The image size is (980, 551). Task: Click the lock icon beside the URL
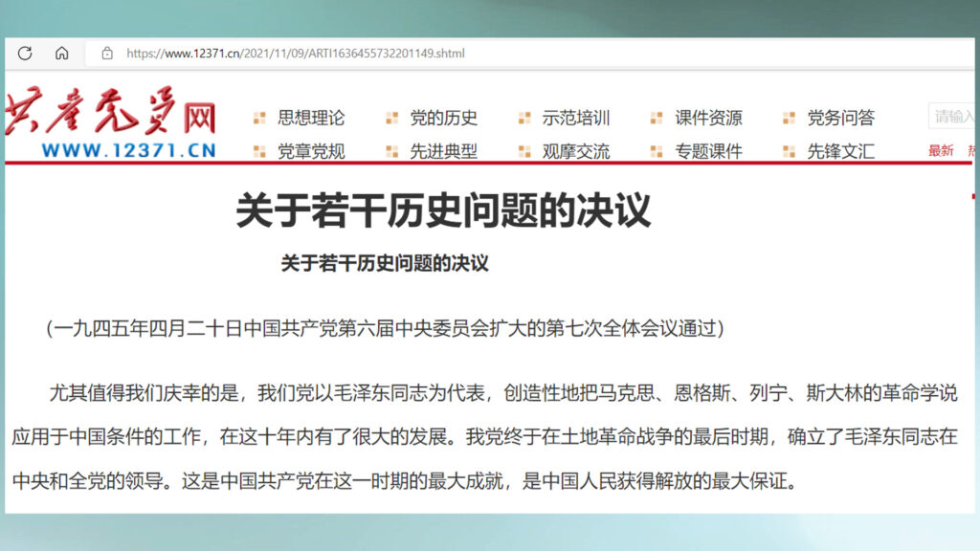coord(107,54)
